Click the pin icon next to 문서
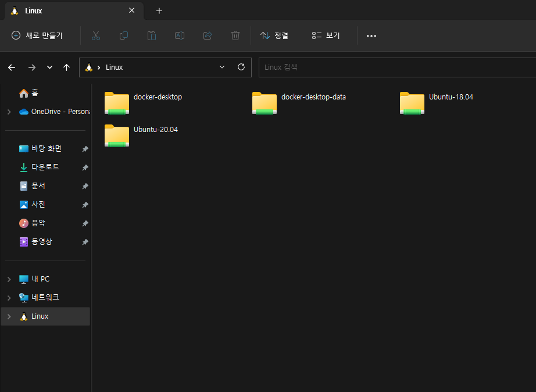 [x=85, y=186]
